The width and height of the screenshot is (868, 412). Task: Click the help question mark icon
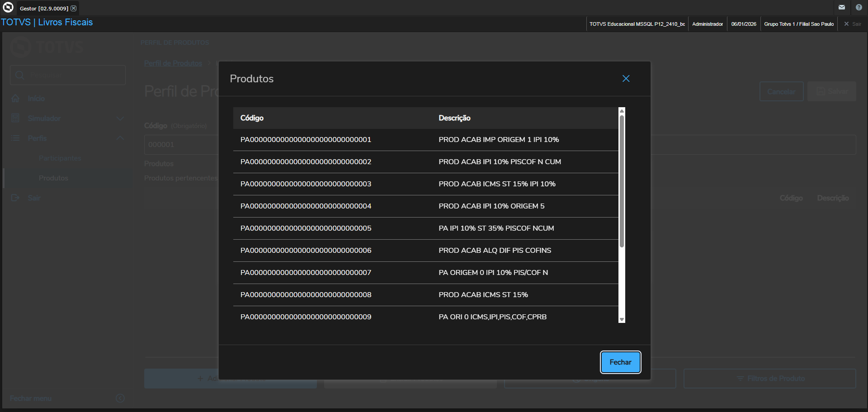click(x=859, y=7)
